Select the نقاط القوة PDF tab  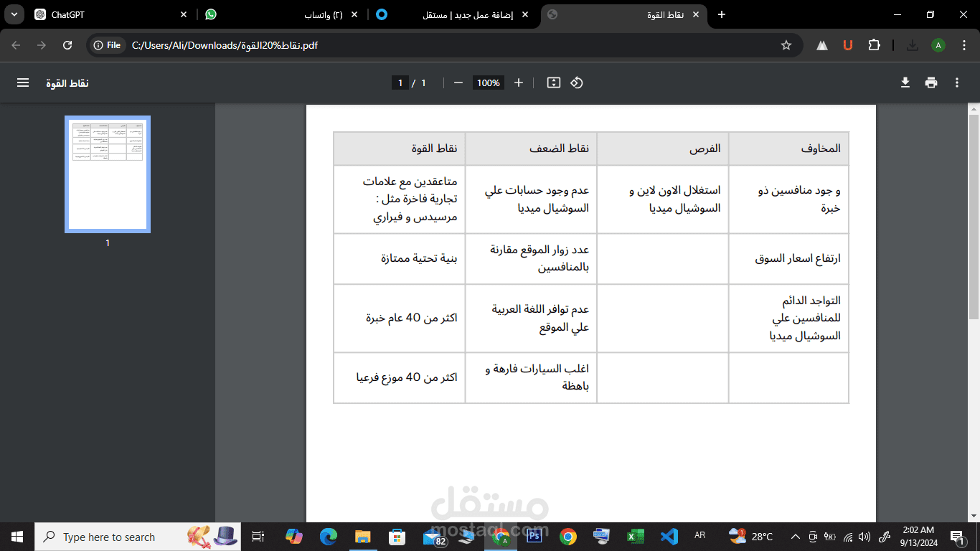(x=624, y=14)
